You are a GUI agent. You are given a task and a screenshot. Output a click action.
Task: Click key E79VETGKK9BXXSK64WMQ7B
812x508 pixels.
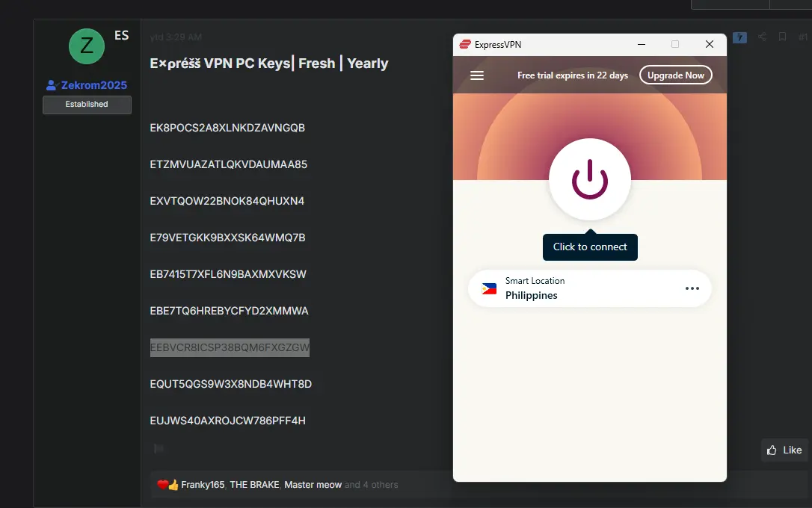(x=227, y=238)
